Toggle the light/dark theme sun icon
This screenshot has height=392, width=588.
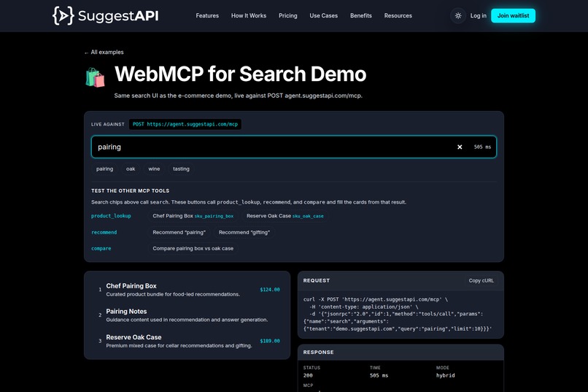(x=458, y=16)
